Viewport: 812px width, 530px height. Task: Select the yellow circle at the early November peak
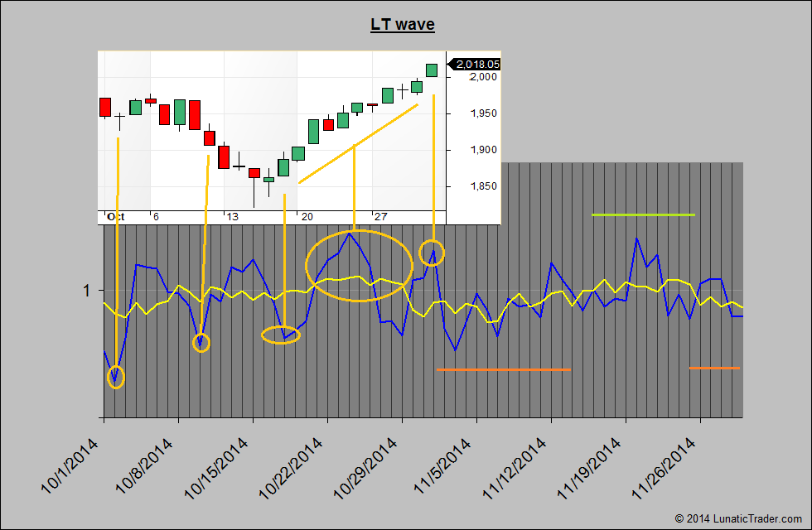(x=433, y=252)
